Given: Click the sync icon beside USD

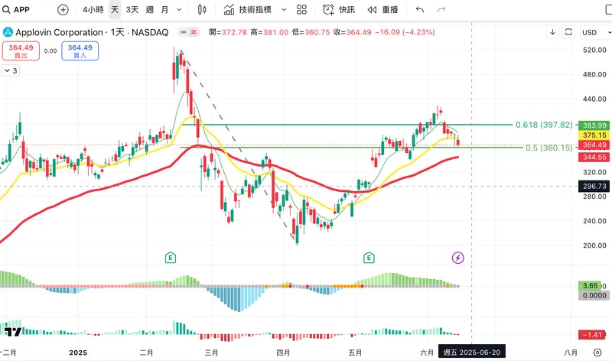Looking at the screenshot, I should coord(568,32).
